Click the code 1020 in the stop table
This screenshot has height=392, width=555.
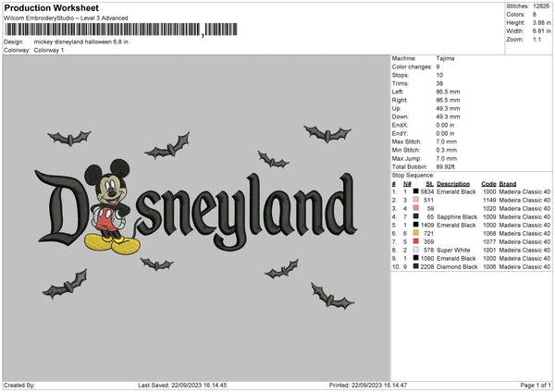489,208
